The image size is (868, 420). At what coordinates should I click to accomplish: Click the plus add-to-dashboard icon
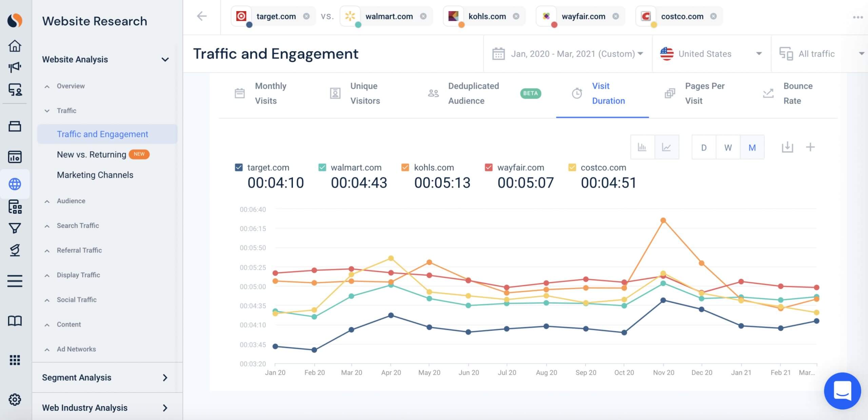click(x=810, y=147)
